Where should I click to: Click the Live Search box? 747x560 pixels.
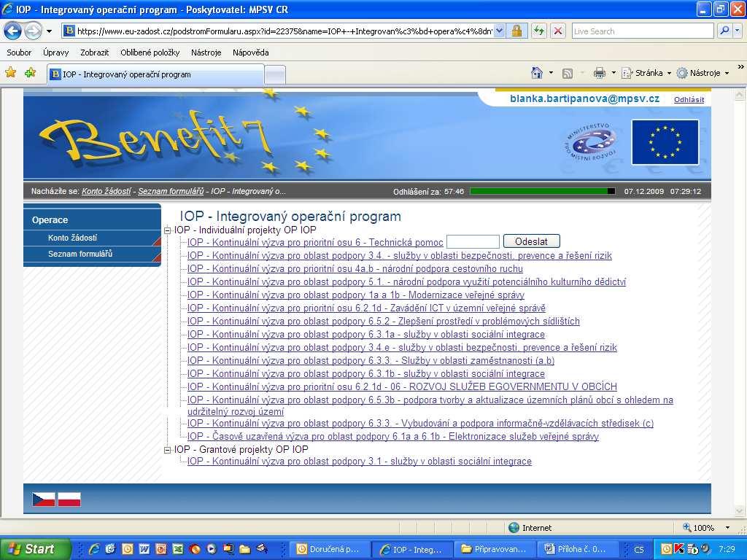[643, 31]
